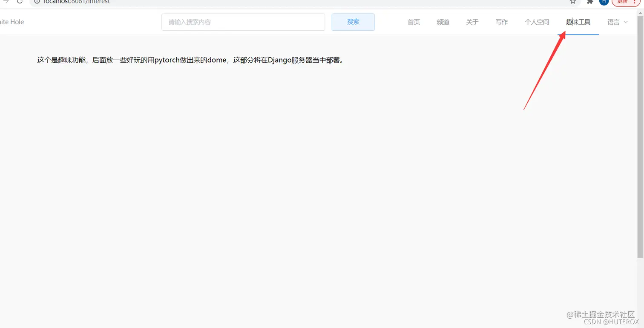
Task: Open the 关于 about page
Action: pos(472,22)
